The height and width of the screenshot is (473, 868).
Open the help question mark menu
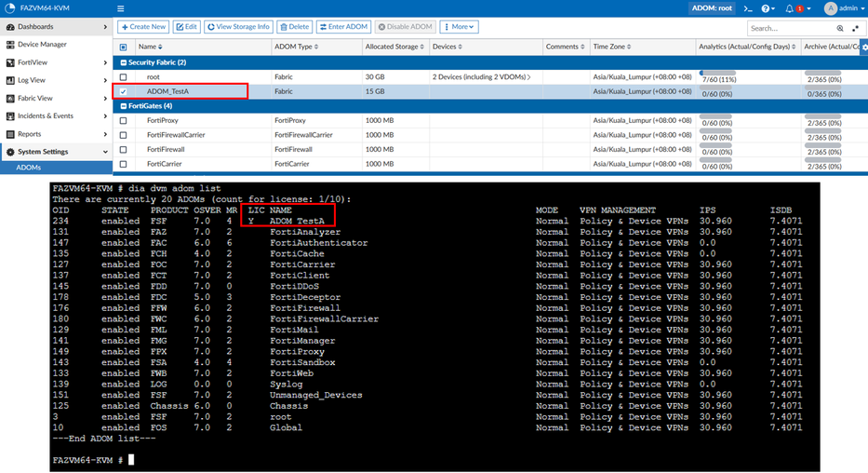(x=767, y=8)
